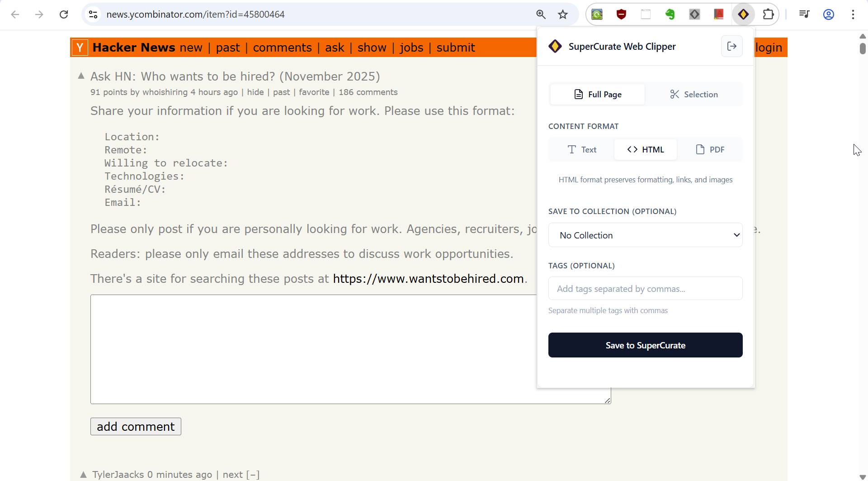
Task: Click next link beside TylerJaacks comment
Action: click(232, 475)
